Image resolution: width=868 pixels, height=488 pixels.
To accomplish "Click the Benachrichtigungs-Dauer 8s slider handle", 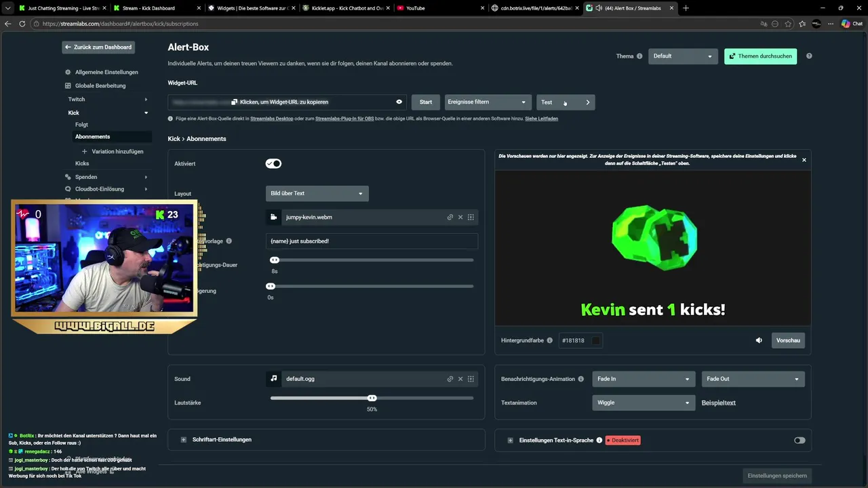I will [274, 260].
